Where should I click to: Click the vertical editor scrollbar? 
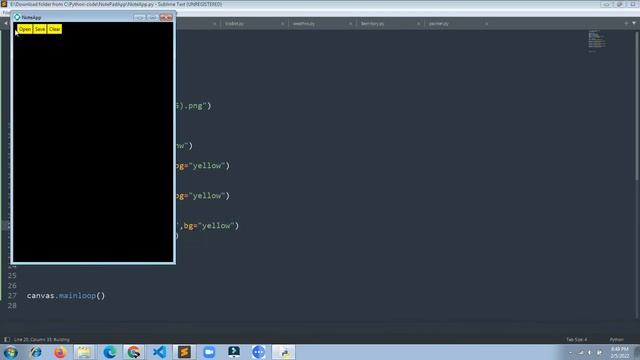click(637, 106)
